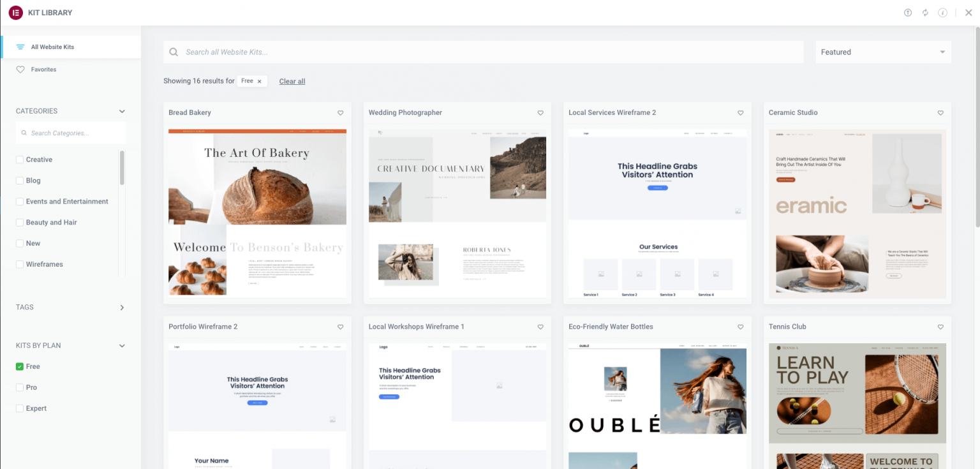
Task: Favorite the Tennis Club kit heart
Action: point(940,327)
